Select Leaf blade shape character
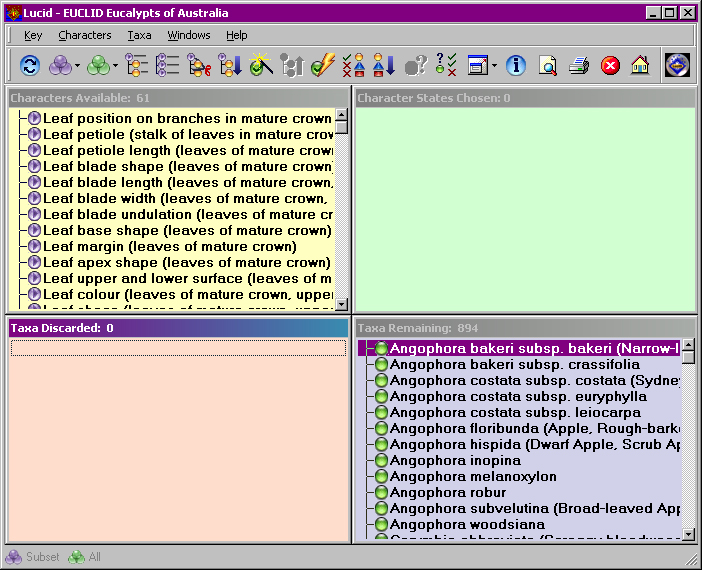 coord(187,166)
